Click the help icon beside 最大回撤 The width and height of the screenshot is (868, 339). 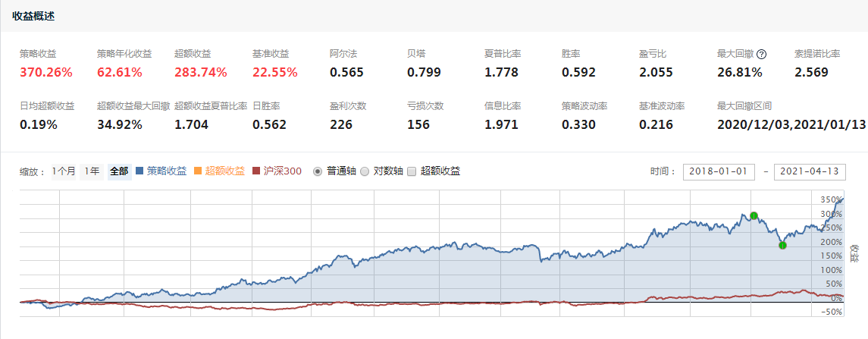click(x=762, y=54)
